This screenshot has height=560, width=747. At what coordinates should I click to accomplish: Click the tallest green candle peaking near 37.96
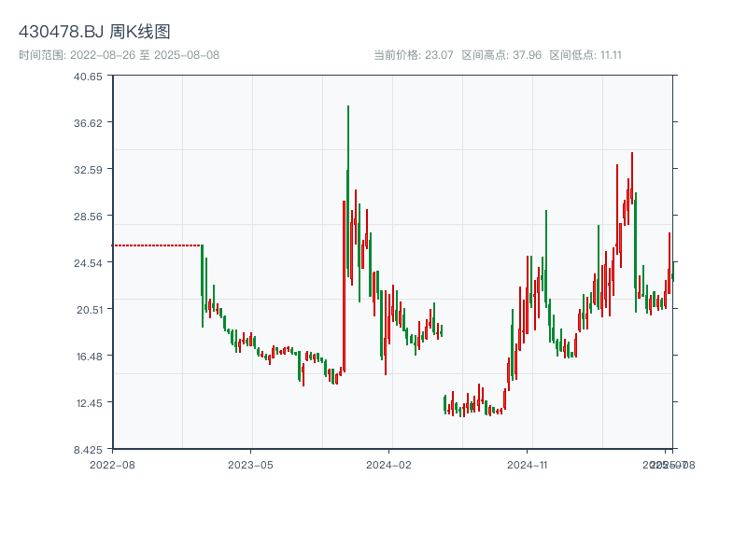pos(348,191)
